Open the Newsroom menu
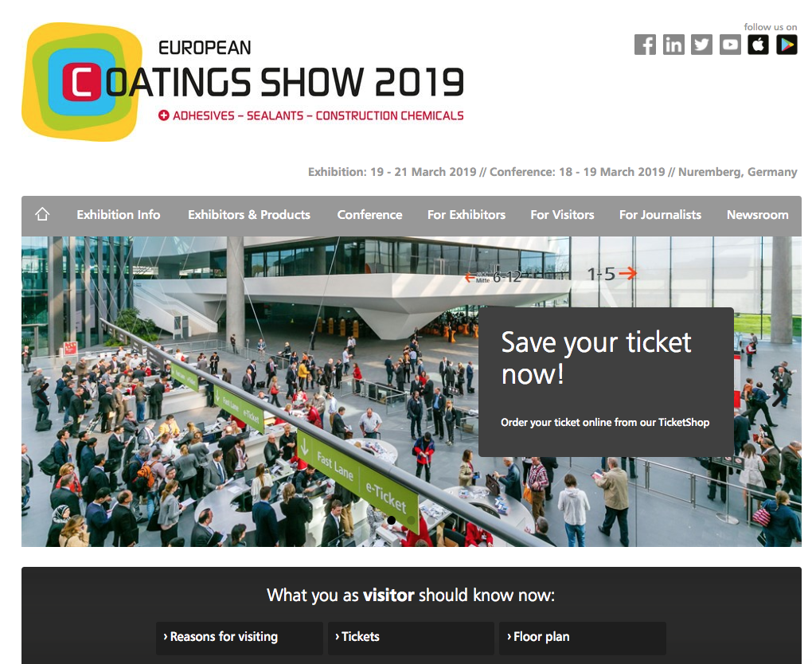Image resolution: width=812 pixels, height=664 pixels. pos(758,215)
